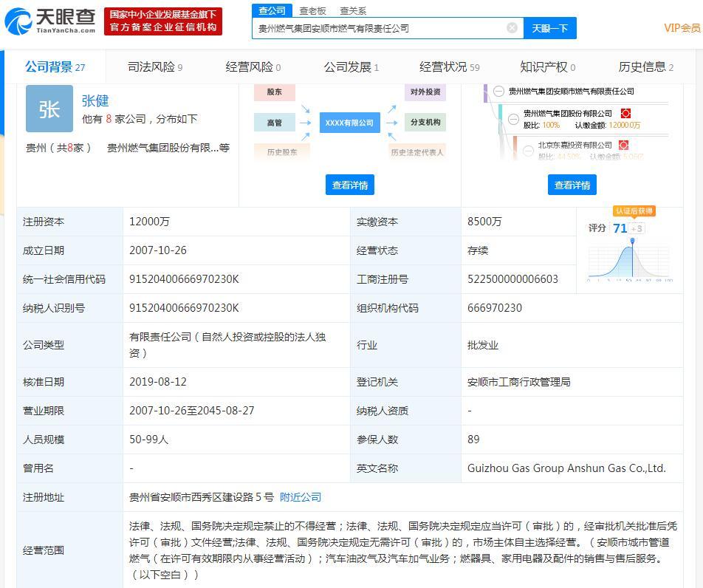
Task: Click the 天眼一下 search button
Action: [549, 28]
